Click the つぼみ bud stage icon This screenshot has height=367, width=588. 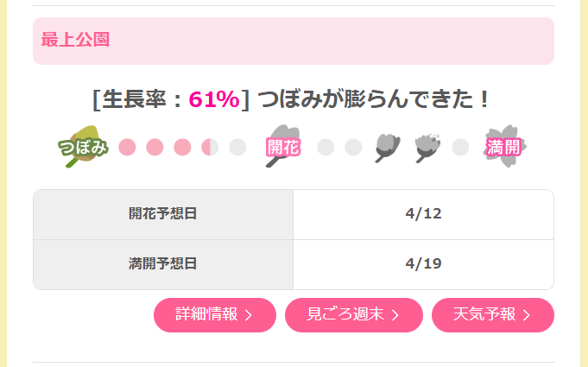point(83,147)
